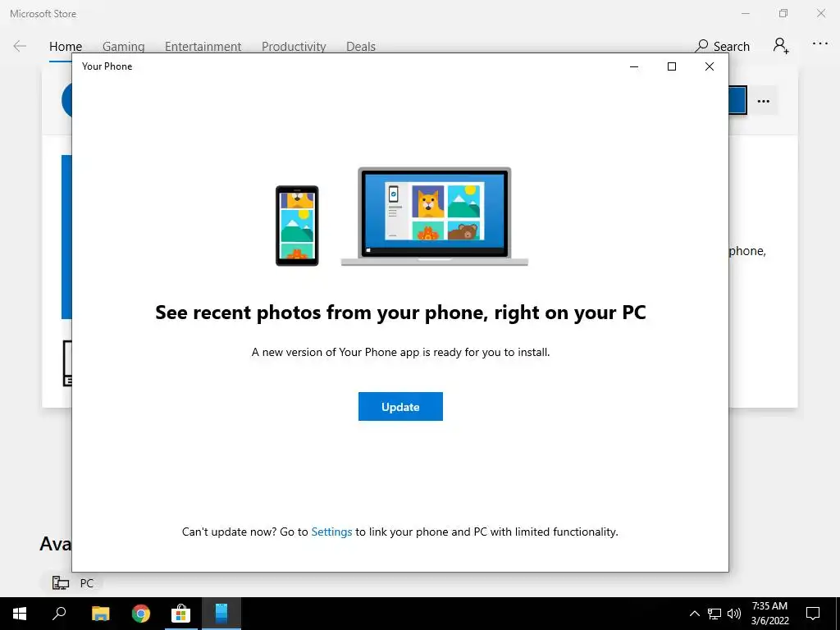This screenshot has width=840, height=630.
Task: Launch Google Chrome from the taskbar
Action: [x=141, y=614]
